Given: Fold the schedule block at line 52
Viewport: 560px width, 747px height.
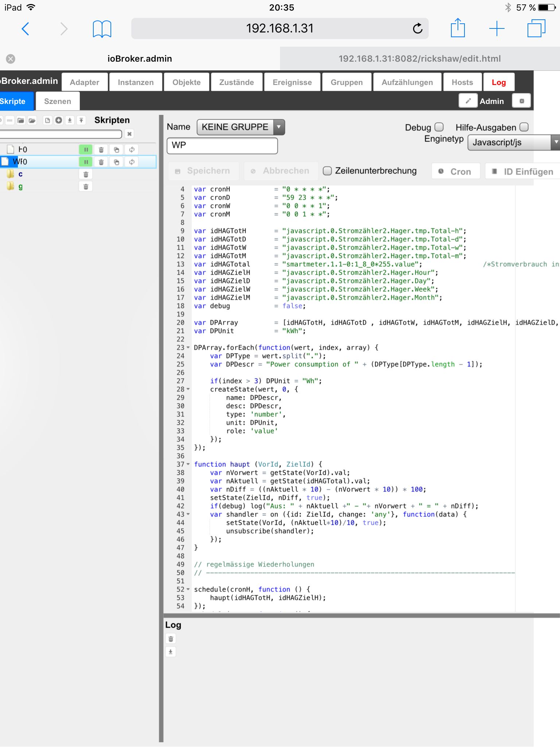Looking at the screenshot, I should [188, 589].
